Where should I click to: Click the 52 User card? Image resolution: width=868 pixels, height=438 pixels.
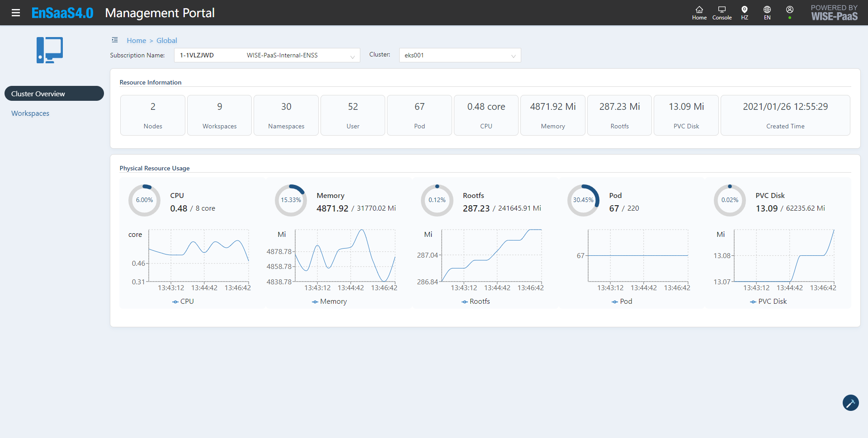353,115
